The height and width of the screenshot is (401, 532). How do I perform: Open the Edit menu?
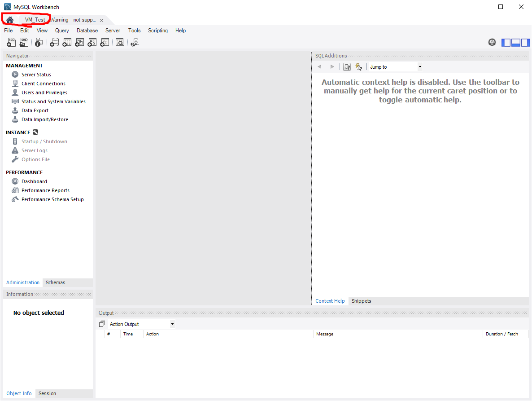pos(24,31)
